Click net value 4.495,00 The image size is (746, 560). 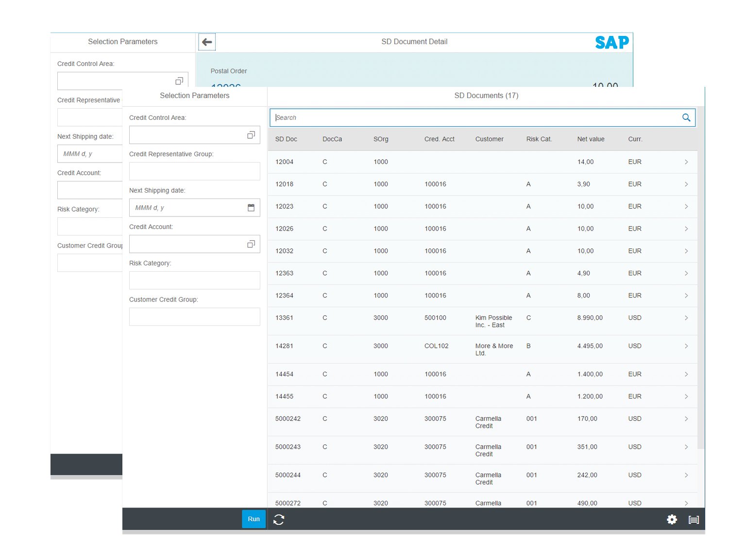click(x=590, y=346)
